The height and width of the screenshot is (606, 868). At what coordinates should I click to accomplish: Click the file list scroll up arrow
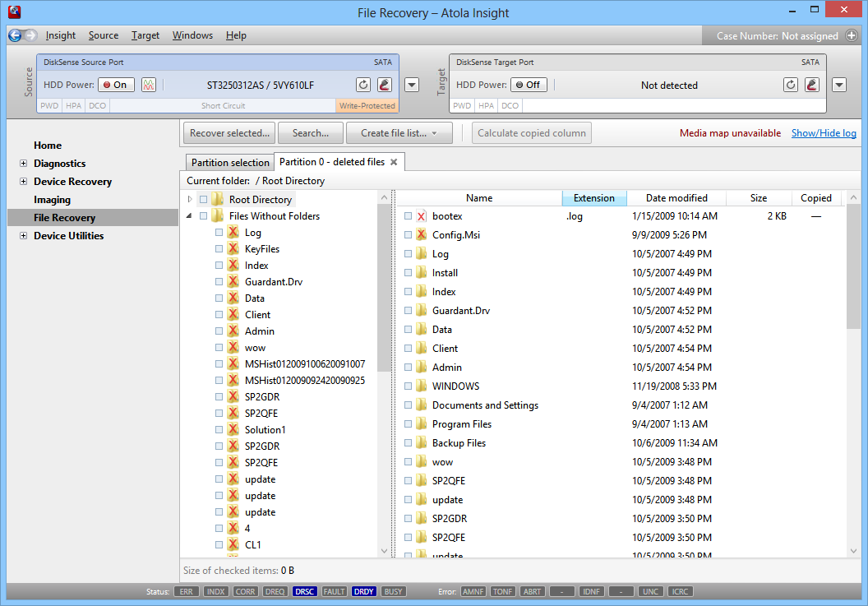tap(853, 198)
